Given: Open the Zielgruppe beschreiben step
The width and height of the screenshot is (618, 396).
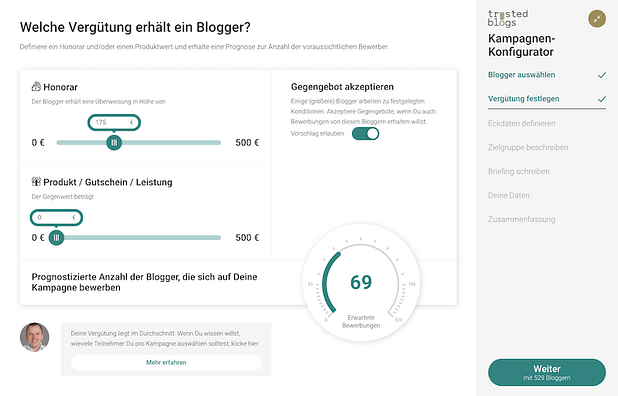Looking at the screenshot, I should click(x=528, y=147).
